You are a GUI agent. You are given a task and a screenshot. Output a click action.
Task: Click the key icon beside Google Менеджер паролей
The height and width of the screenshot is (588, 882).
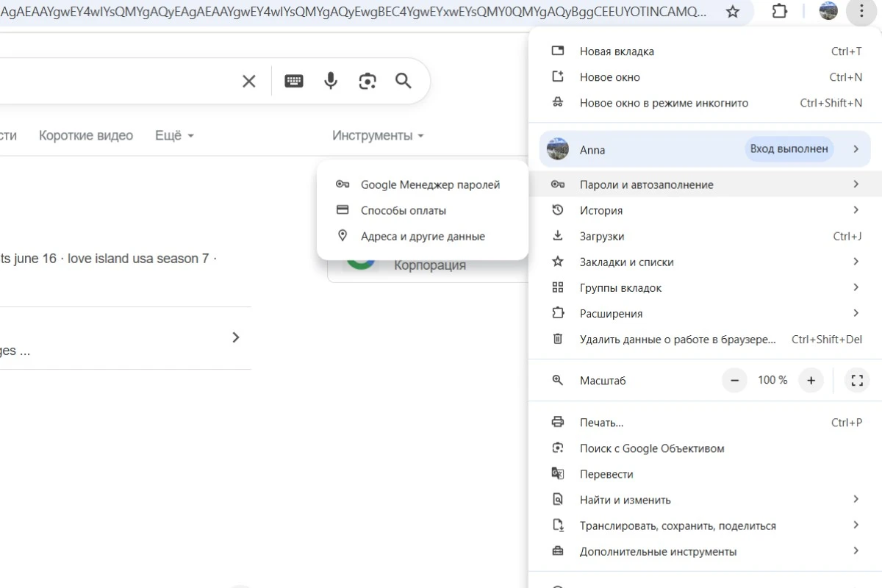click(342, 184)
